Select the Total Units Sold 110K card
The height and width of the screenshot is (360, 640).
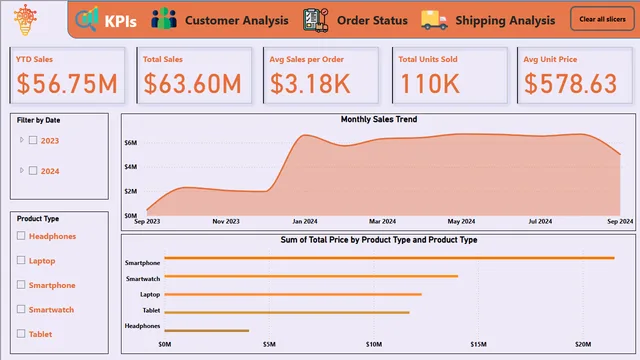pos(450,75)
